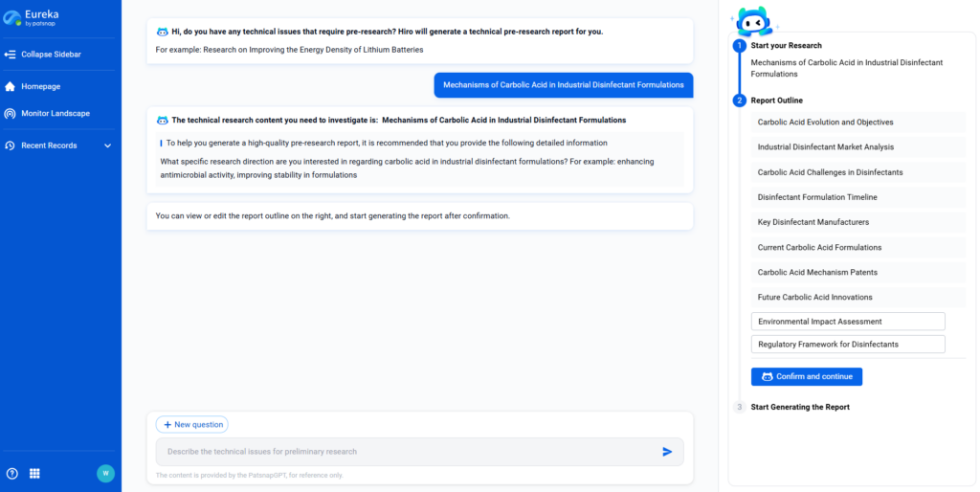Open the user avatar menu
This screenshot has height=492, width=980.
105,473
